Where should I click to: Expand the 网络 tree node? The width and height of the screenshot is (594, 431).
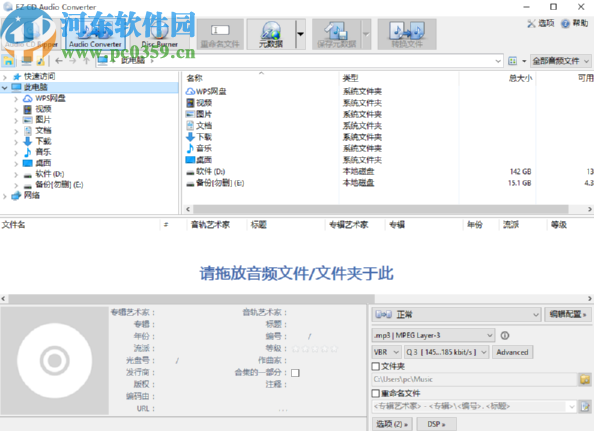point(5,196)
